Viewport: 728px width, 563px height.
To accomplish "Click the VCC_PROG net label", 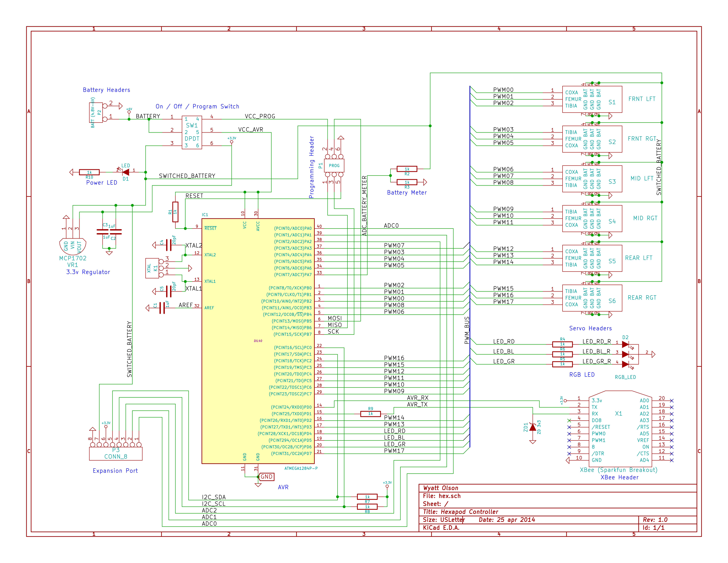I will [x=260, y=116].
